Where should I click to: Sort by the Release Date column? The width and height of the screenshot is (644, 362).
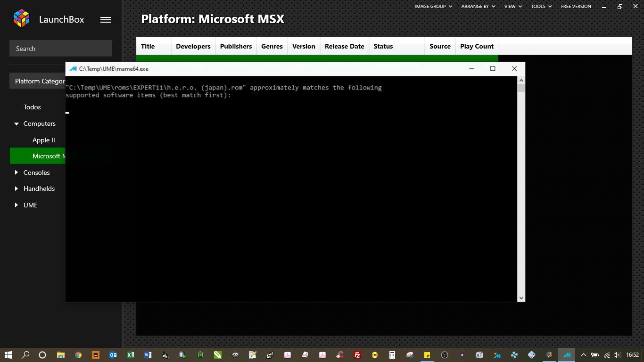[x=345, y=46]
